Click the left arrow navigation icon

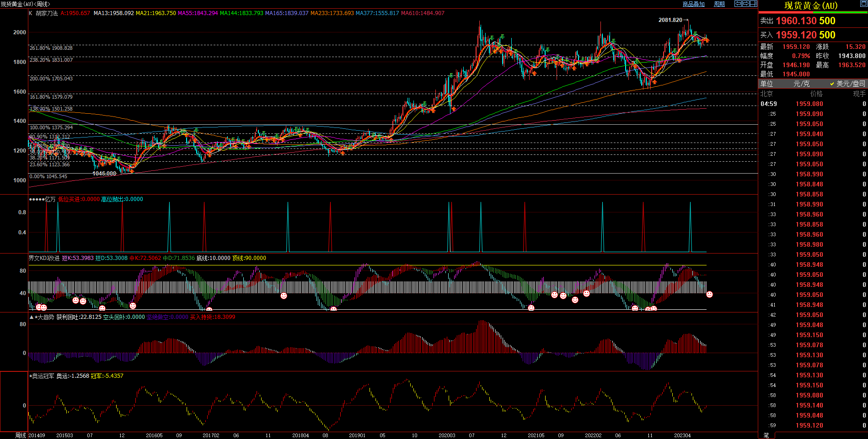tap(738, 4)
